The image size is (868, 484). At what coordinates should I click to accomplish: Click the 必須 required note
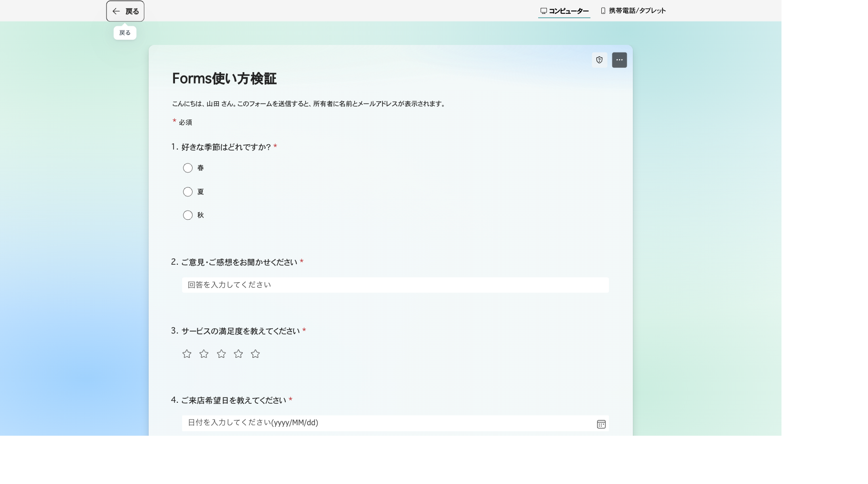185,122
